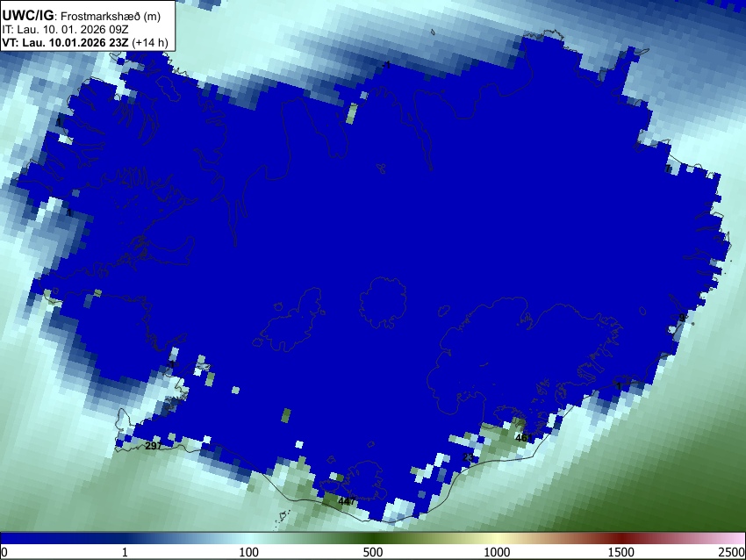
Task: Click the UWC/IG title text
Action: (x=27, y=16)
